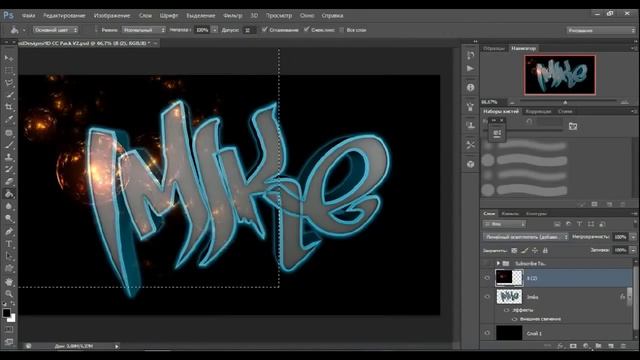Hide the Слой 1 layer eye icon
640x360 pixels.
pos(487,333)
